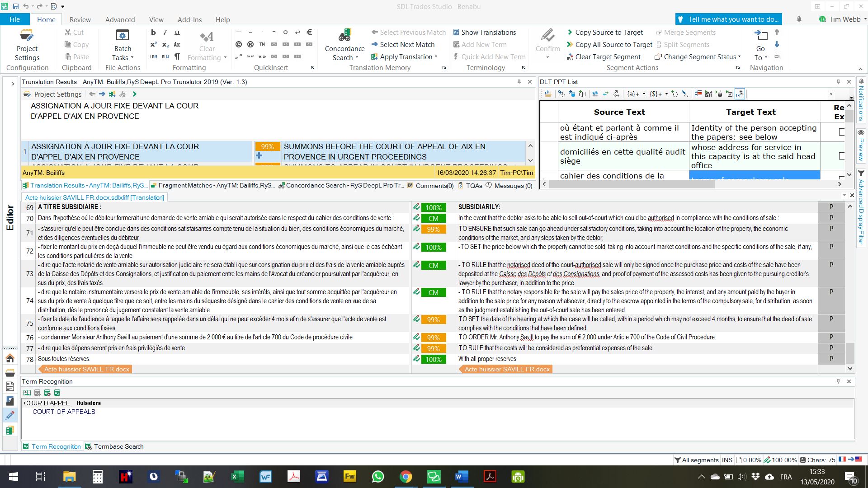Open Editor view pencil icon in sidebar
This screenshot has height=488, width=868.
tap(9, 415)
